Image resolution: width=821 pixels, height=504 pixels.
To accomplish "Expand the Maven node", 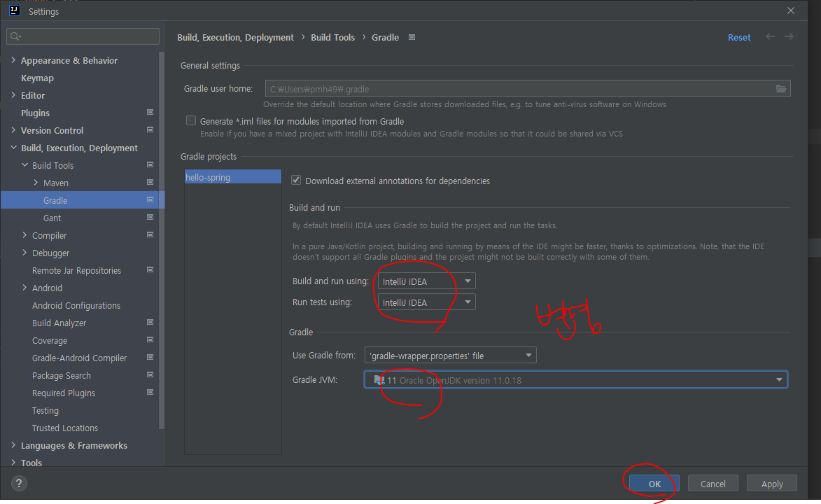I will (36, 182).
